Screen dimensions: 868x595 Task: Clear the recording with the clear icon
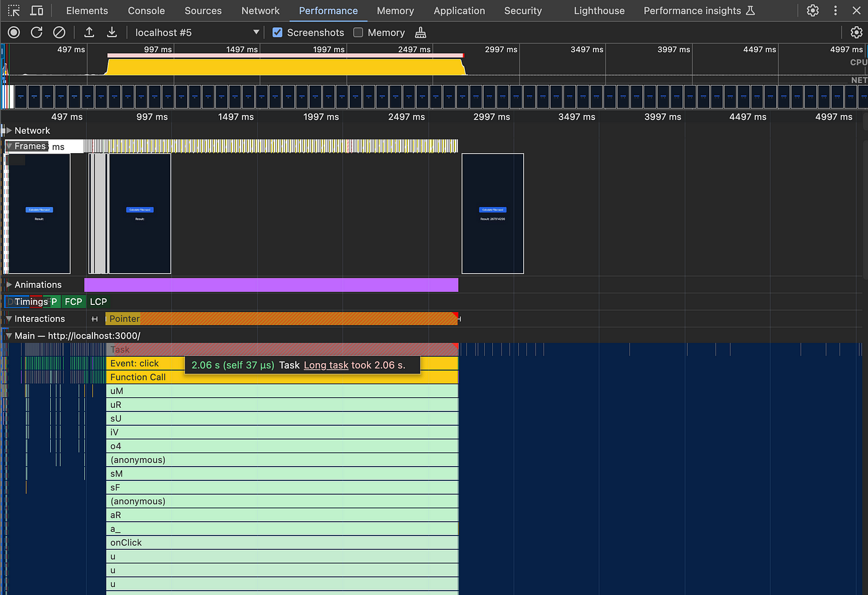(x=59, y=32)
